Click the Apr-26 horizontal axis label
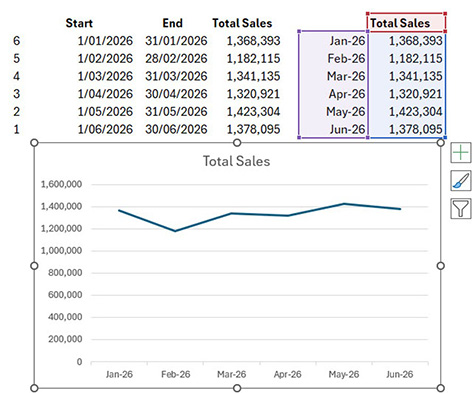This screenshot has height=393, width=475. (x=287, y=374)
